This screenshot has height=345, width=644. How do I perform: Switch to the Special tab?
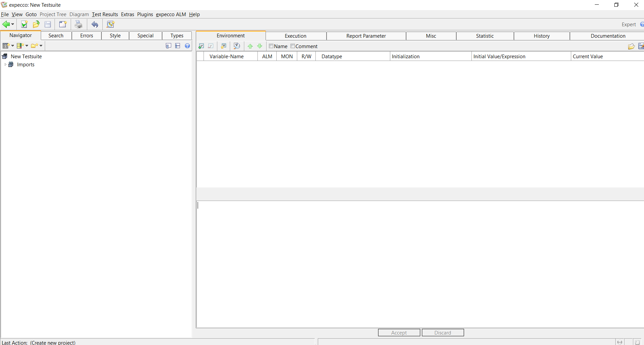[x=146, y=36]
